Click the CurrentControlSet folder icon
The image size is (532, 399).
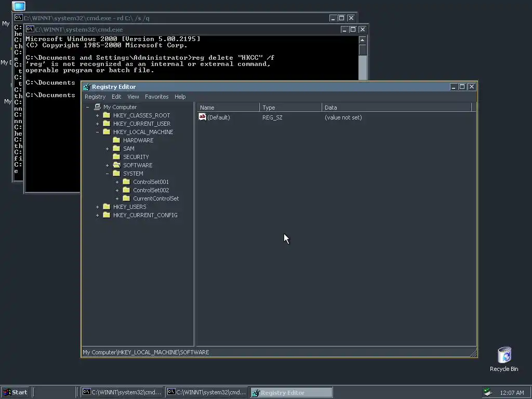[x=126, y=198]
